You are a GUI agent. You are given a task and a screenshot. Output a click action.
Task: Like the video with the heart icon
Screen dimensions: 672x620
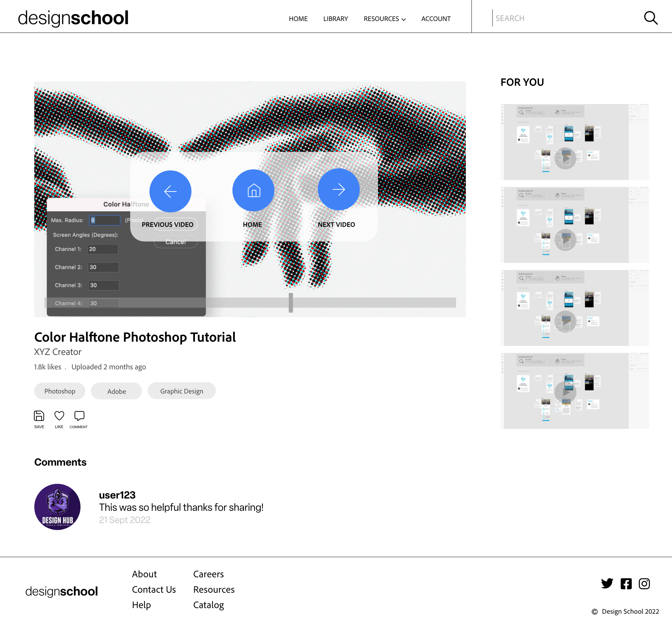pos(59,416)
